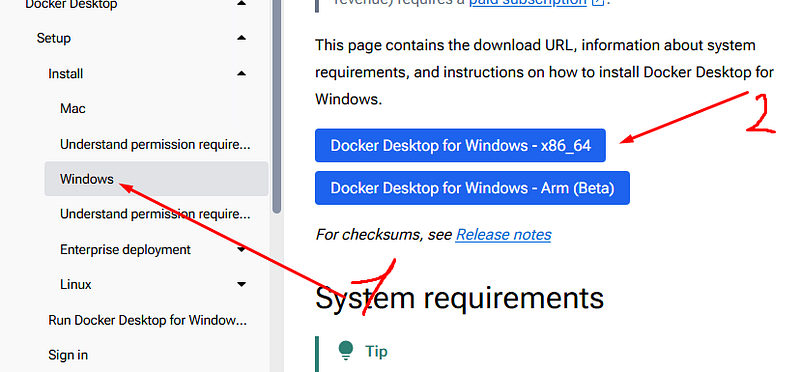Open the paid subscription link
Image resolution: width=800 pixels, height=372 pixels.
click(x=528, y=3)
